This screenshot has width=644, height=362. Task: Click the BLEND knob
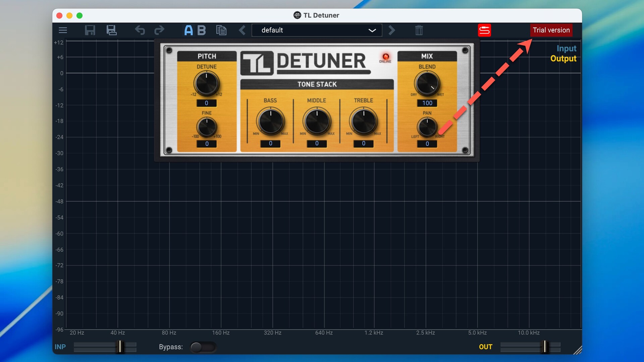(427, 83)
